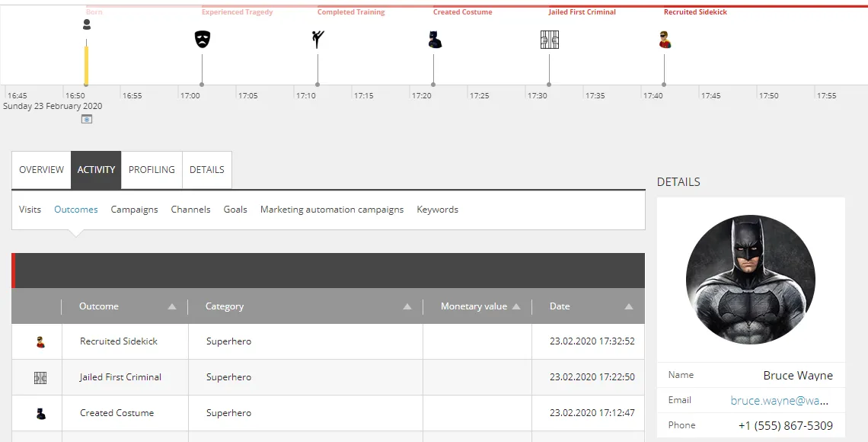This screenshot has width=868, height=442.
Task: Click the Experienced Tragedy timeline label
Action: point(238,11)
